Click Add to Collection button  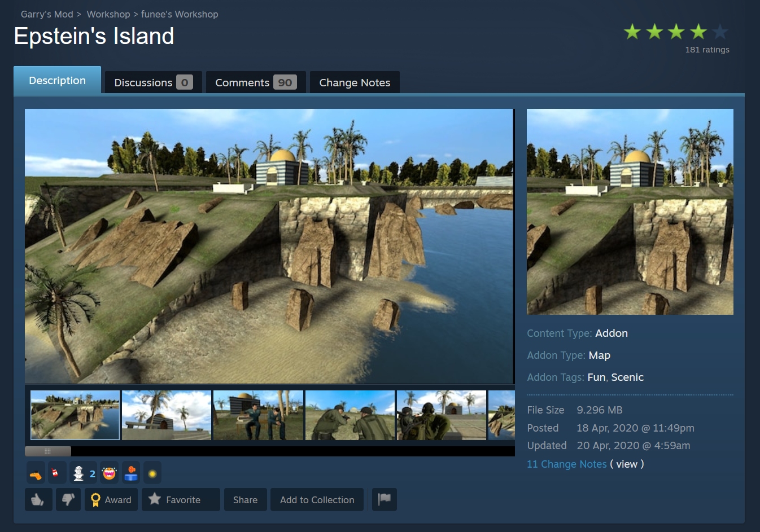pos(317,500)
